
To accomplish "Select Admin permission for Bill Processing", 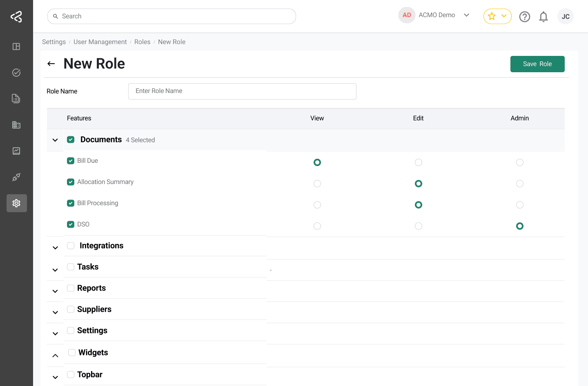I will coord(520,205).
